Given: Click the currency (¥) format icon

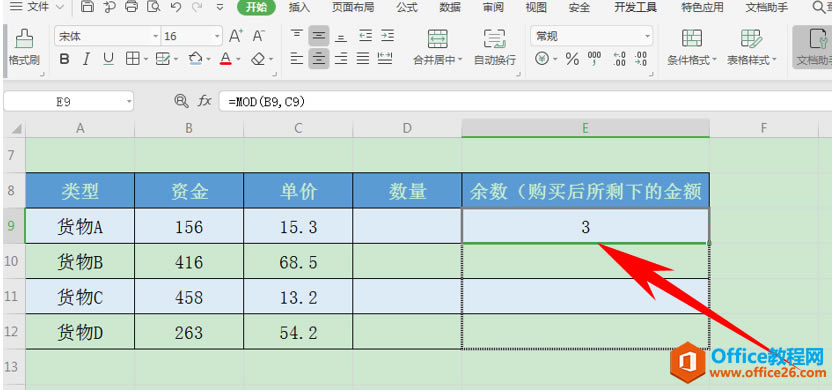Looking at the screenshot, I should tap(542, 58).
